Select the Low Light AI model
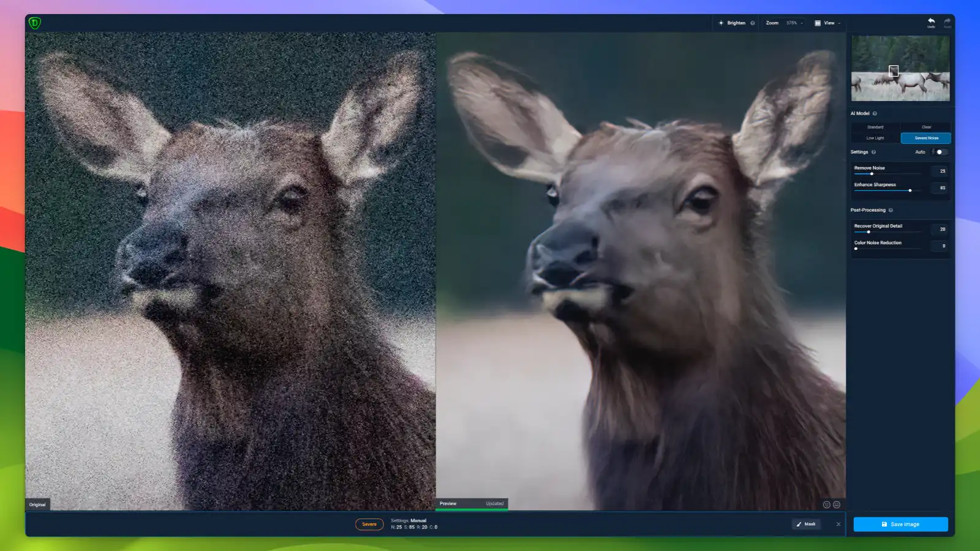Image resolution: width=980 pixels, height=551 pixels. (x=875, y=138)
